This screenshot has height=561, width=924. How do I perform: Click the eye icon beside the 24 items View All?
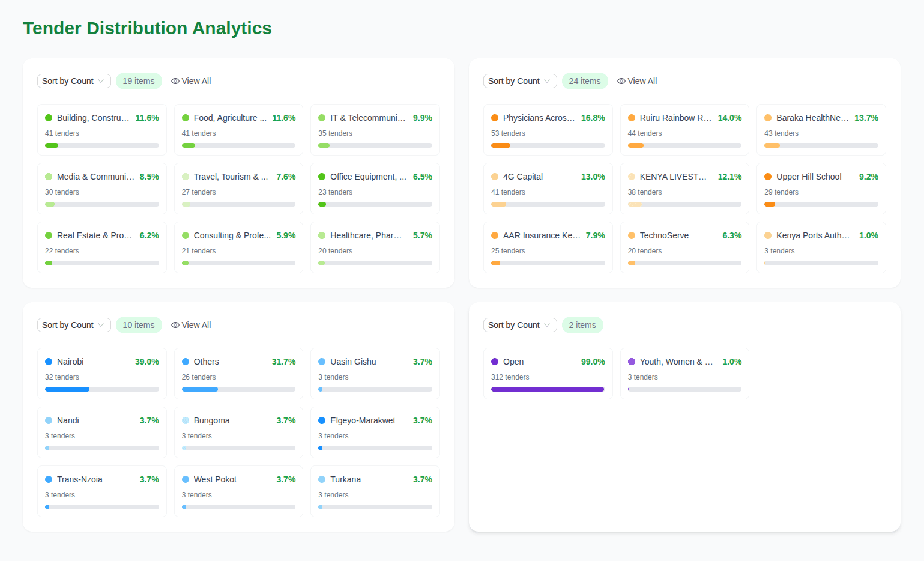point(621,81)
